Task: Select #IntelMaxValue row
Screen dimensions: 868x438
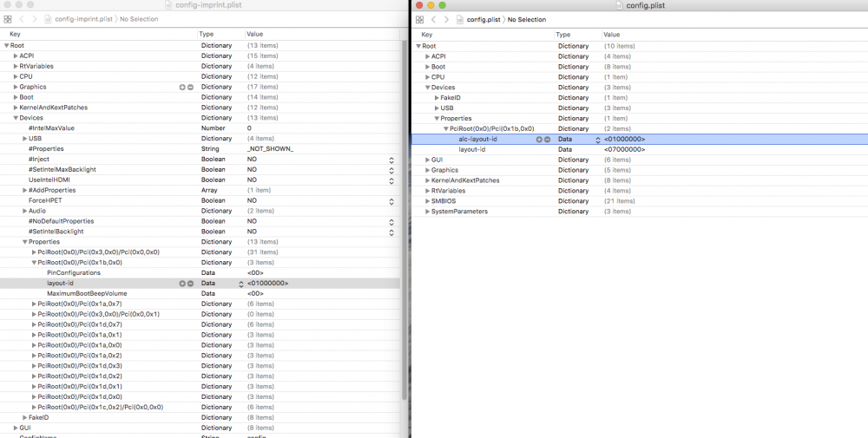Action: (200, 128)
